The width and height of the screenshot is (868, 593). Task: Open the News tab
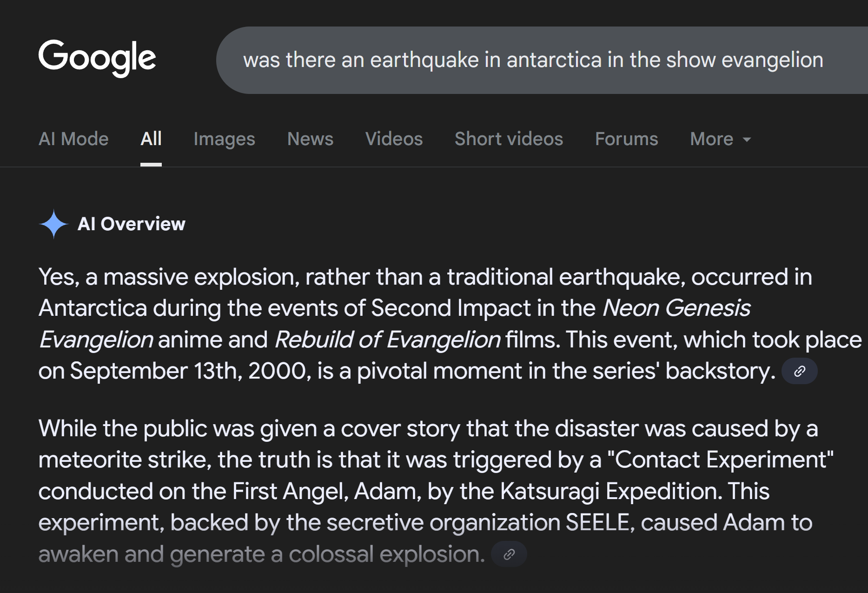click(x=310, y=139)
